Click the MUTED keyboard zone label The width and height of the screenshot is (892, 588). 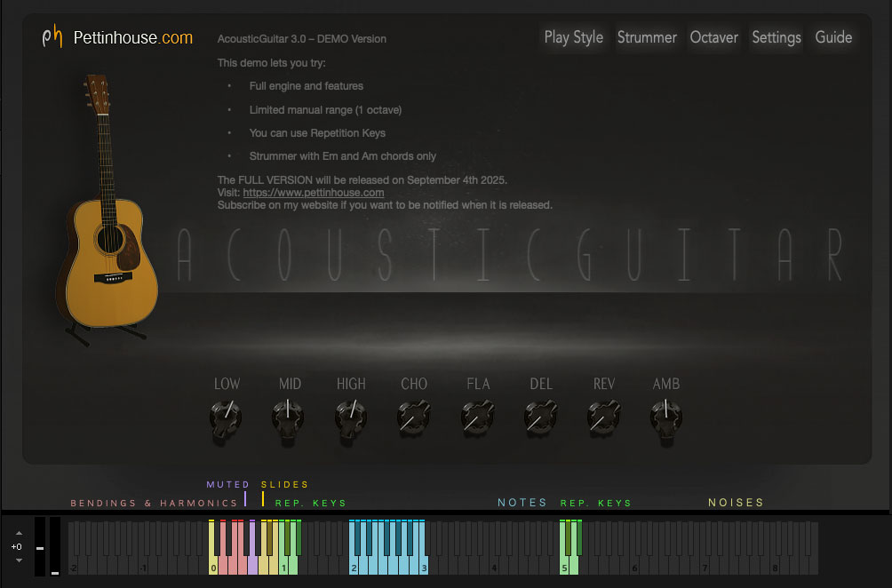(x=227, y=484)
